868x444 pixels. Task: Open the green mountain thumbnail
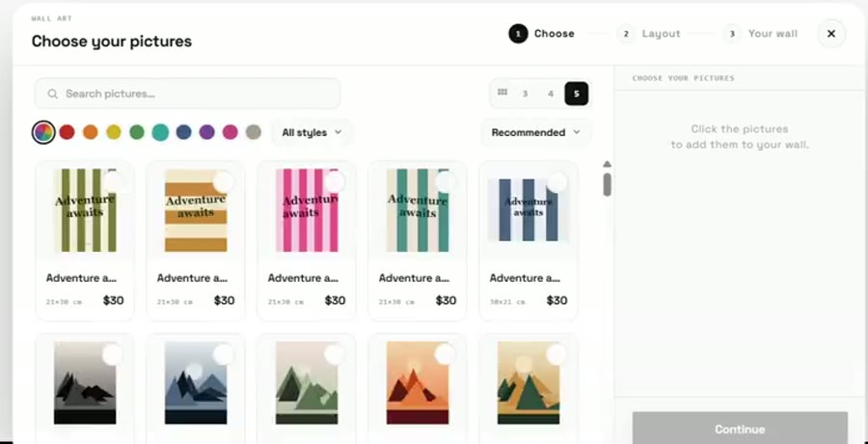(307, 382)
